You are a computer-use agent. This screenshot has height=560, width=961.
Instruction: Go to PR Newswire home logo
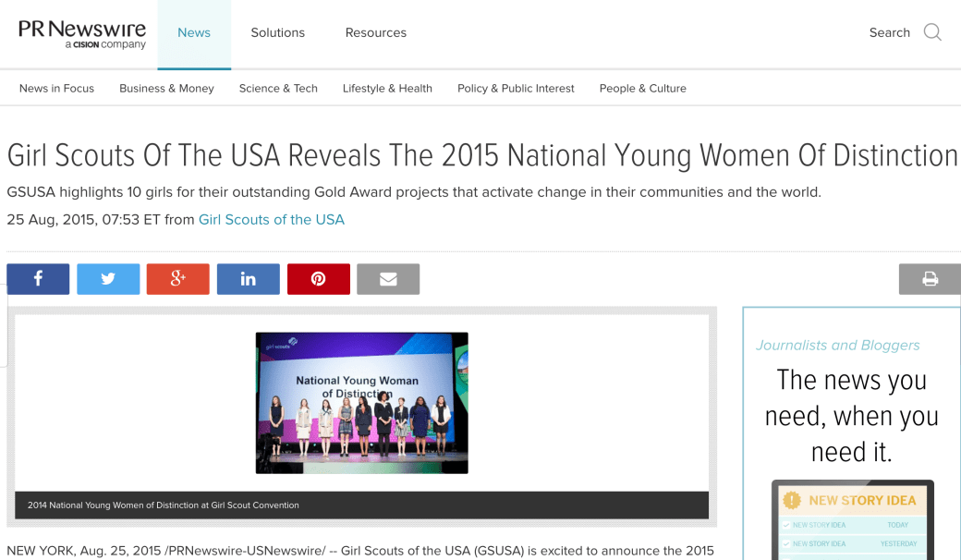(82, 33)
